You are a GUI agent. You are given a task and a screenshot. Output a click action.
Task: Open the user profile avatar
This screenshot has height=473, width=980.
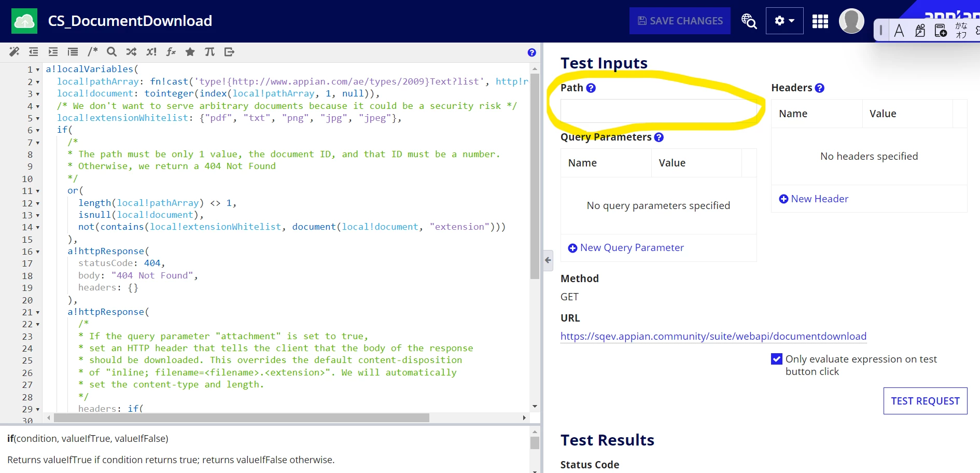[851, 21]
